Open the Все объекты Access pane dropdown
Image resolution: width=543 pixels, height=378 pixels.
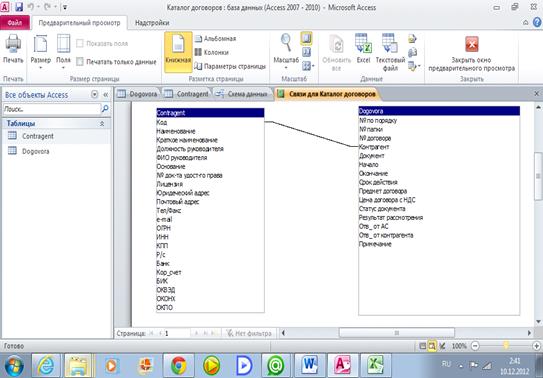click(x=94, y=94)
